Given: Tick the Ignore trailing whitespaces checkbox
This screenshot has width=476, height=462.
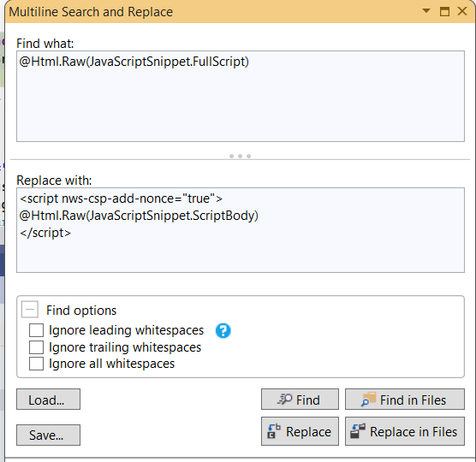Looking at the screenshot, I should click(36, 347).
